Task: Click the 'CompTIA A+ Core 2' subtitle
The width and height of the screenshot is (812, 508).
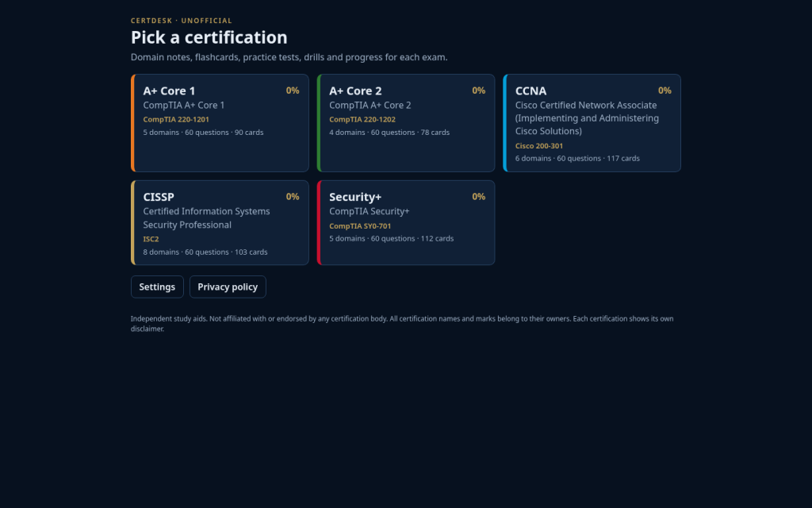Action: tap(370, 106)
